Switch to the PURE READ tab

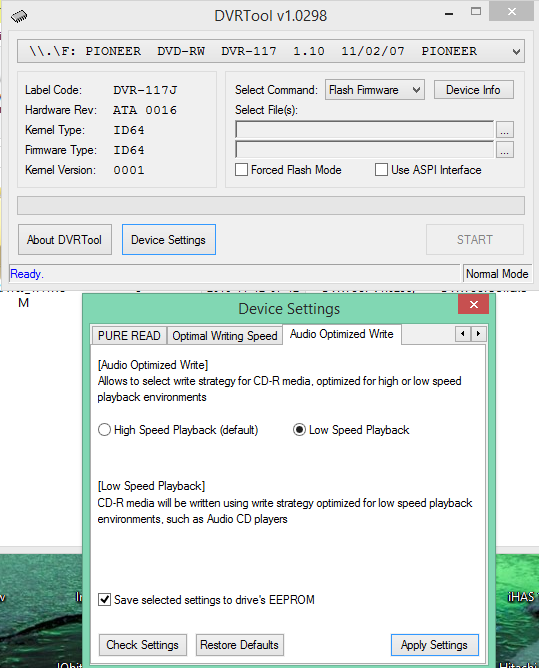click(x=129, y=336)
